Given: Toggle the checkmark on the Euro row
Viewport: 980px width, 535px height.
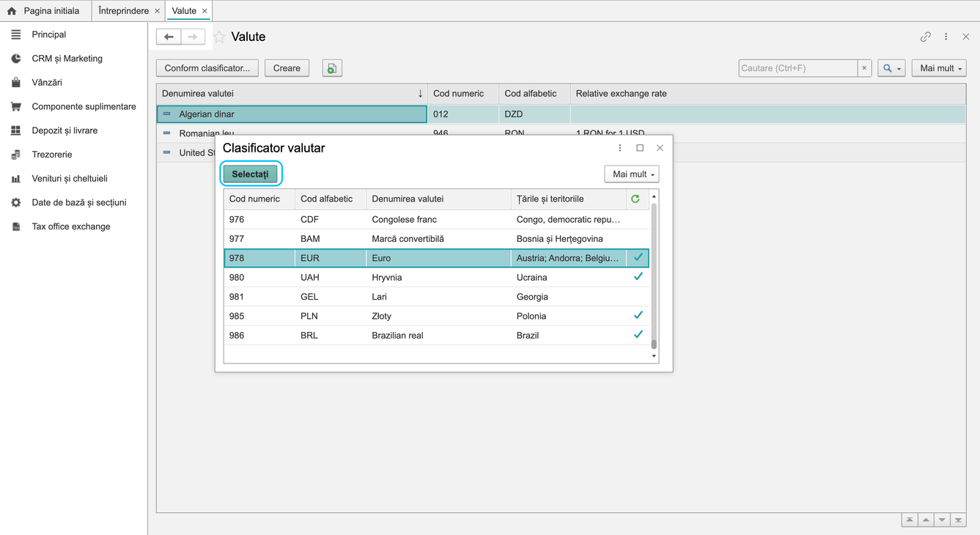Looking at the screenshot, I should [x=638, y=258].
